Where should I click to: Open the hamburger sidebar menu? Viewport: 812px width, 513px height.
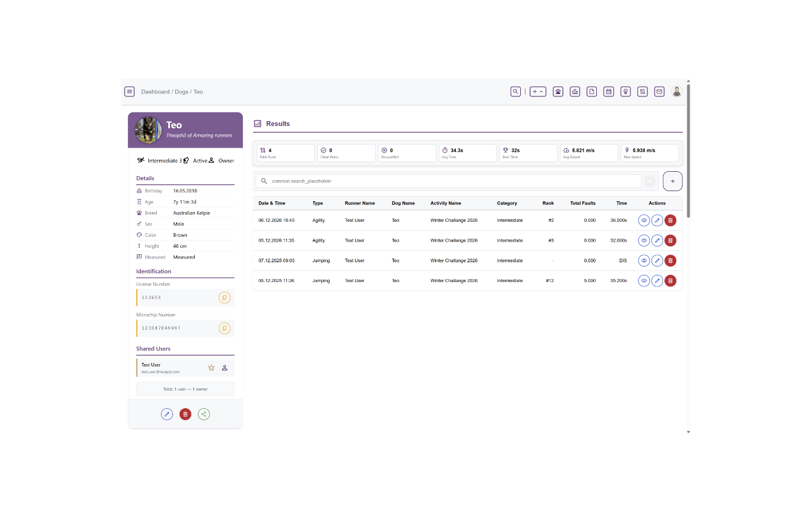(x=129, y=92)
